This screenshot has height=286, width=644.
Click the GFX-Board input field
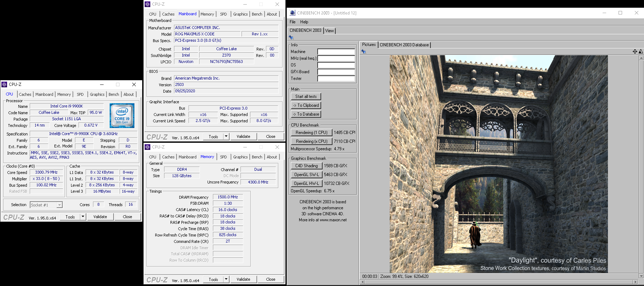(336, 72)
